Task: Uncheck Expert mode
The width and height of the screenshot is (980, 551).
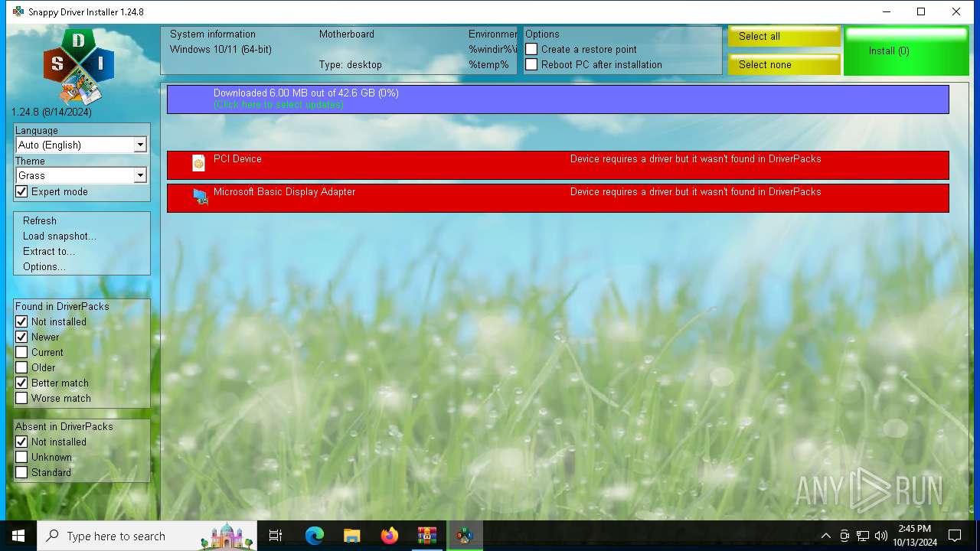Action: (21, 191)
